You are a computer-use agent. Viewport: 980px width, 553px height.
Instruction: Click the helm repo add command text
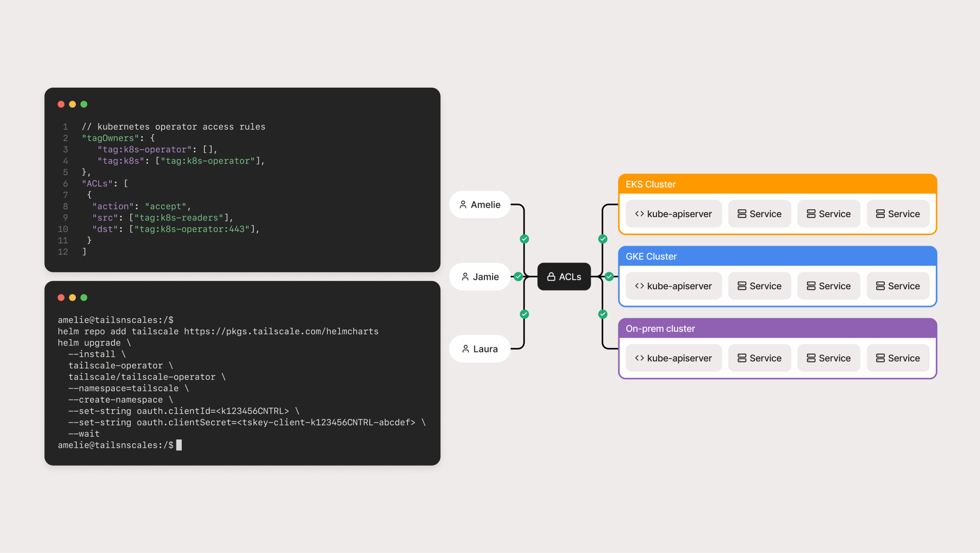coord(217,331)
